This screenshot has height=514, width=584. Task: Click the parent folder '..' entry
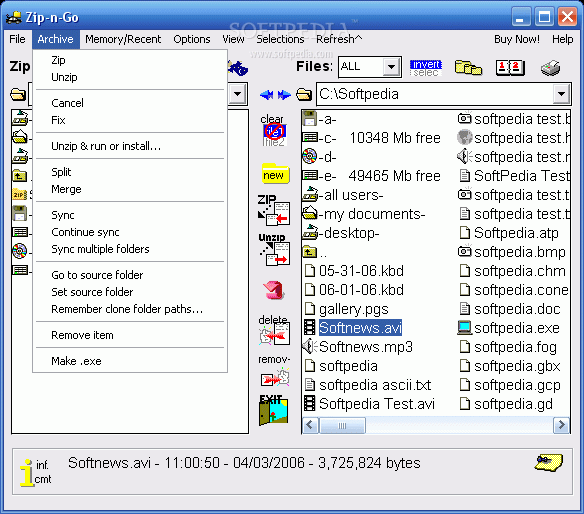pyautogui.click(x=315, y=252)
